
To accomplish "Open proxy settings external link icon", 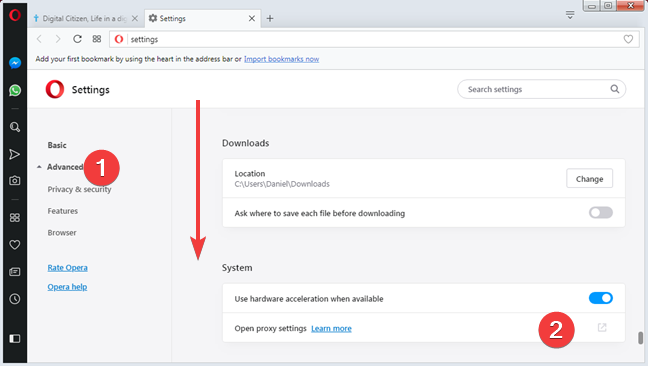I will point(602,328).
